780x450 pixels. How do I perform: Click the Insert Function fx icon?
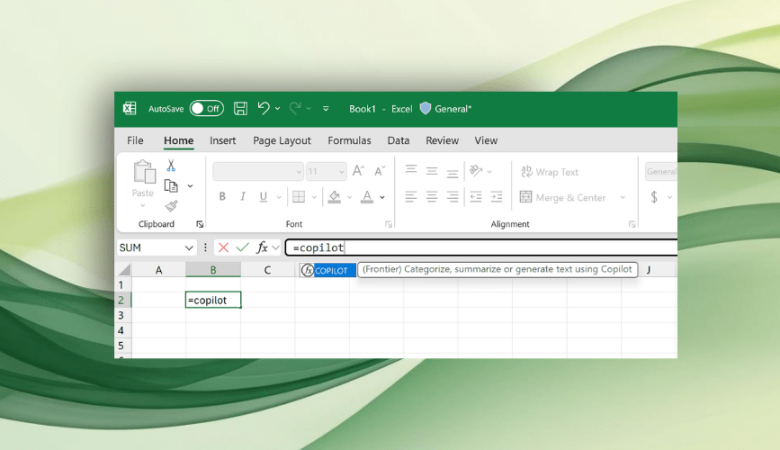tap(262, 247)
